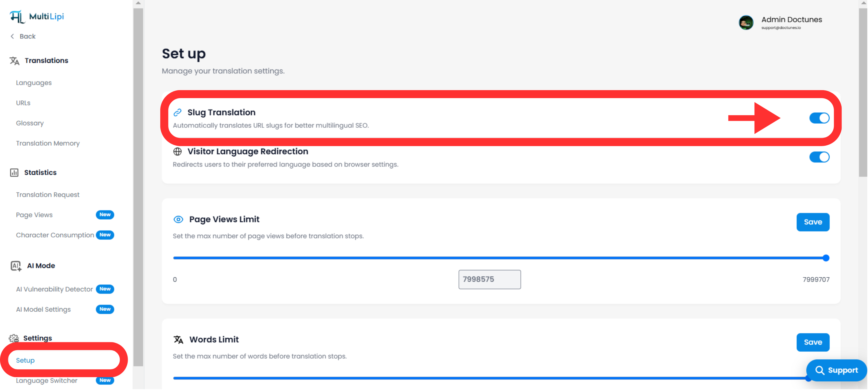Go back using the Back chevron
The image size is (868, 390).
12,37
